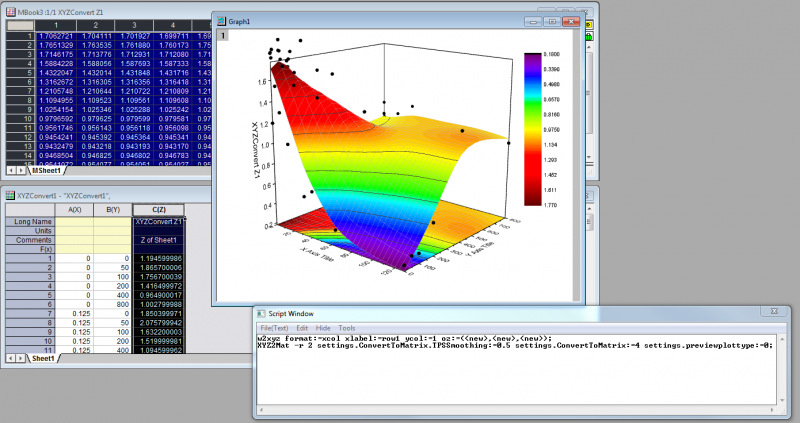Minimize the Graph1 window
Image resolution: width=800 pixels, height=423 pixels.
[533, 21]
